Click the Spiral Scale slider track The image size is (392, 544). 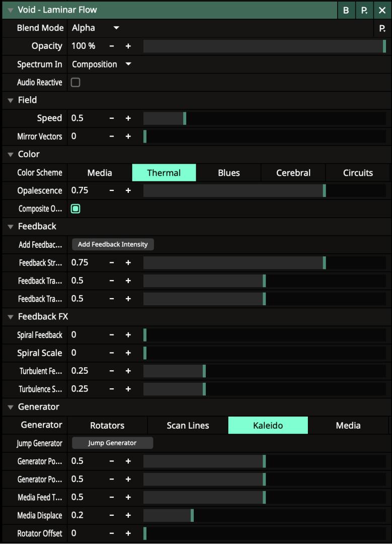tap(265, 353)
